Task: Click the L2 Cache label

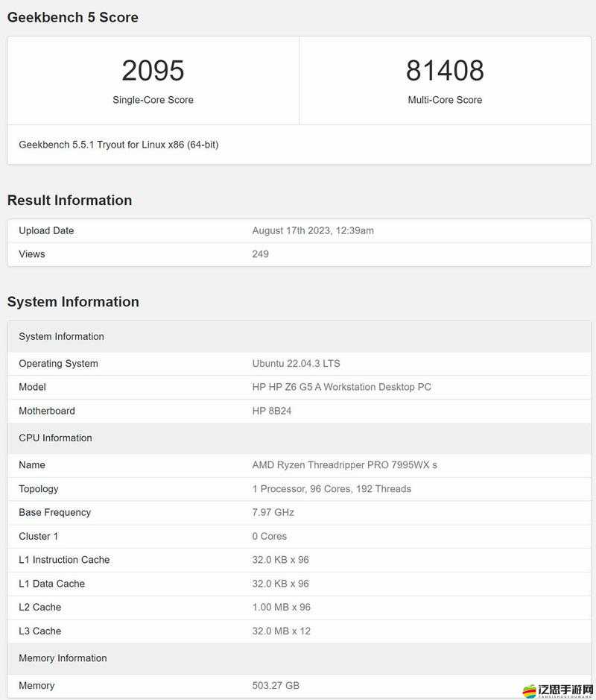Action: coord(39,607)
